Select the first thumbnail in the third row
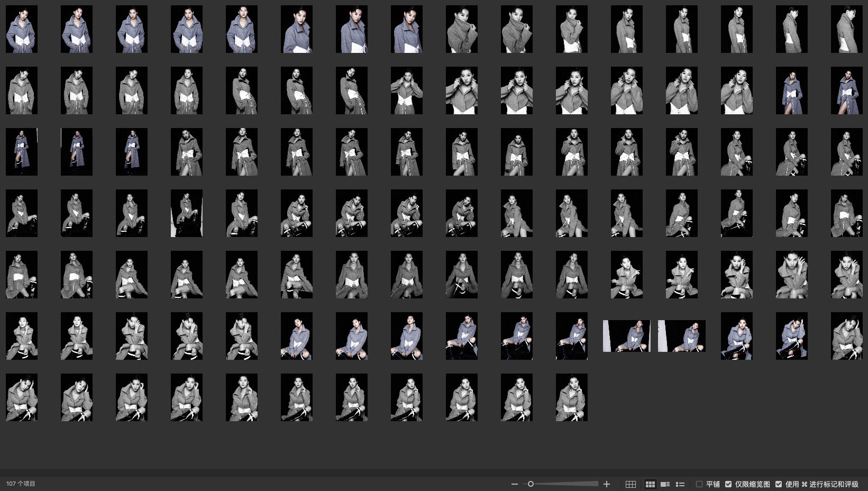Viewport: 868px width, 491px height. pyautogui.click(x=22, y=152)
